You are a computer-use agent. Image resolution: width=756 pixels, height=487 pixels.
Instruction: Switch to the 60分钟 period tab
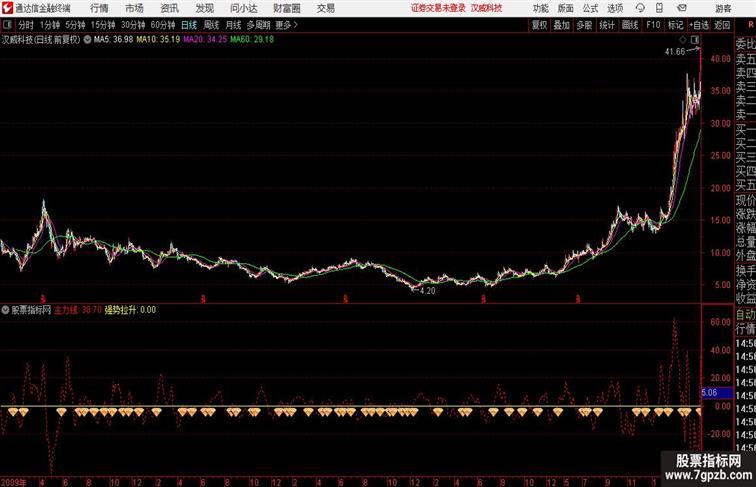click(x=163, y=25)
